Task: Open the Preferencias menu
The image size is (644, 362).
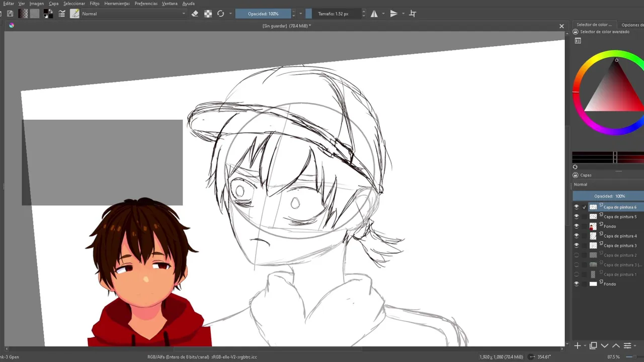Action: point(146,4)
